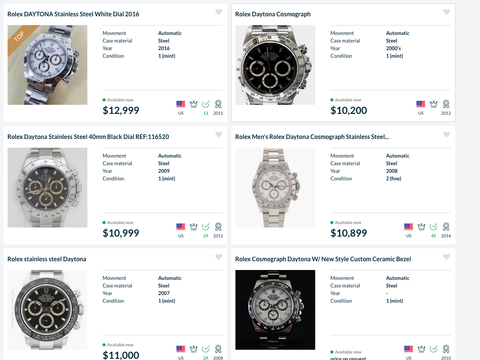The height and width of the screenshot is (360, 480).
Task: Click heart icon on Custom Ceramic Bezel listing
Action: (x=447, y=257)
